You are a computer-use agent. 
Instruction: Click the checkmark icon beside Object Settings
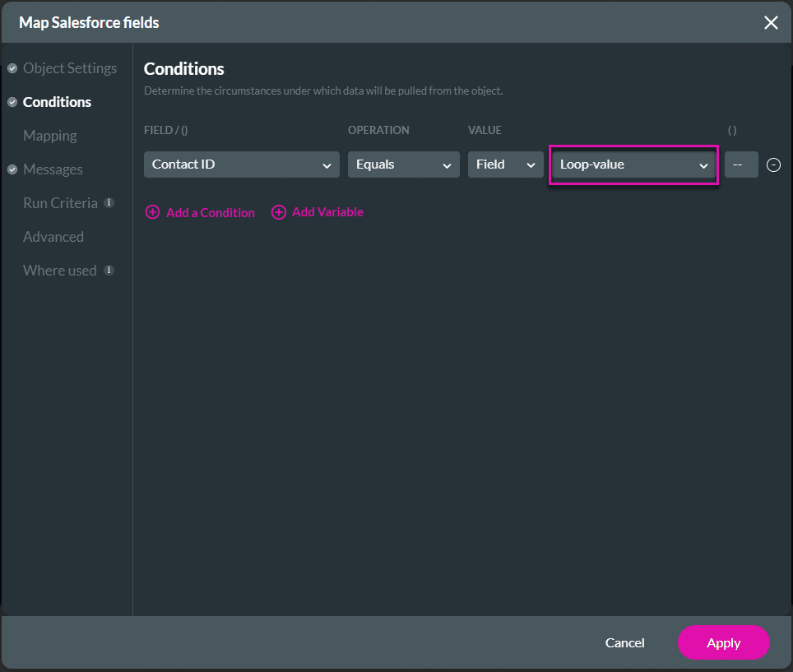(x=12, y=68)
